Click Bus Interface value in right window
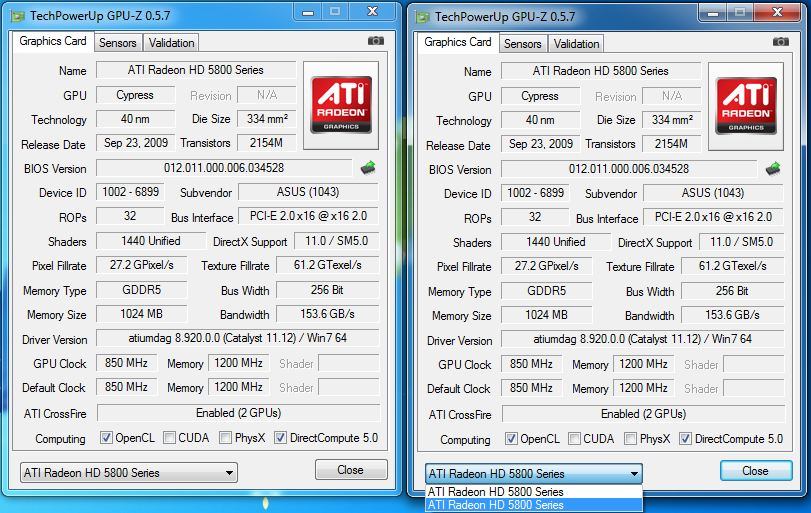The image size is (811, 513). pos(713,217)
